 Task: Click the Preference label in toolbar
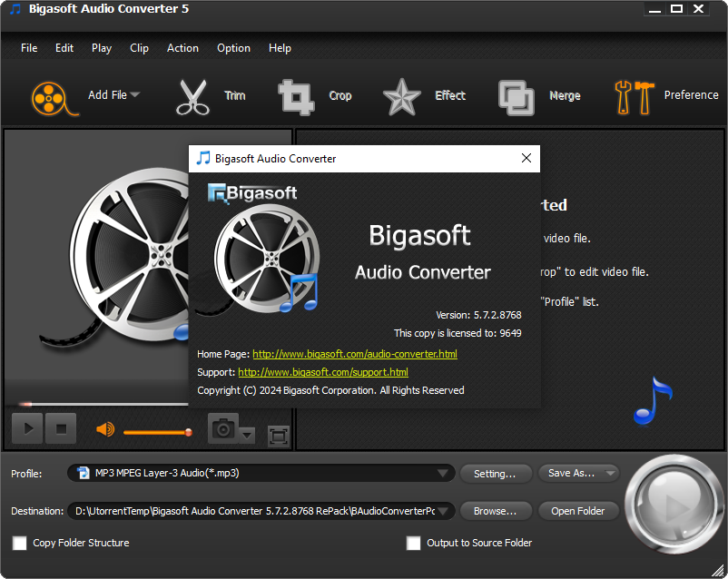[x=691, y=95]
